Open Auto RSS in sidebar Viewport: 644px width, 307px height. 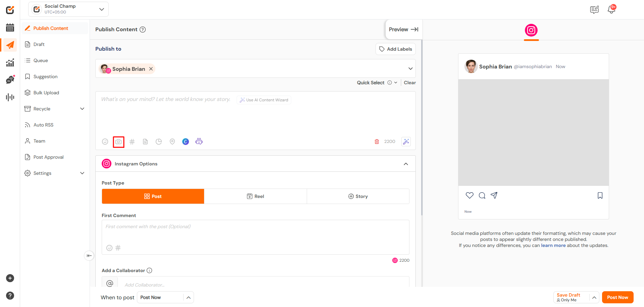coord(55,125)
